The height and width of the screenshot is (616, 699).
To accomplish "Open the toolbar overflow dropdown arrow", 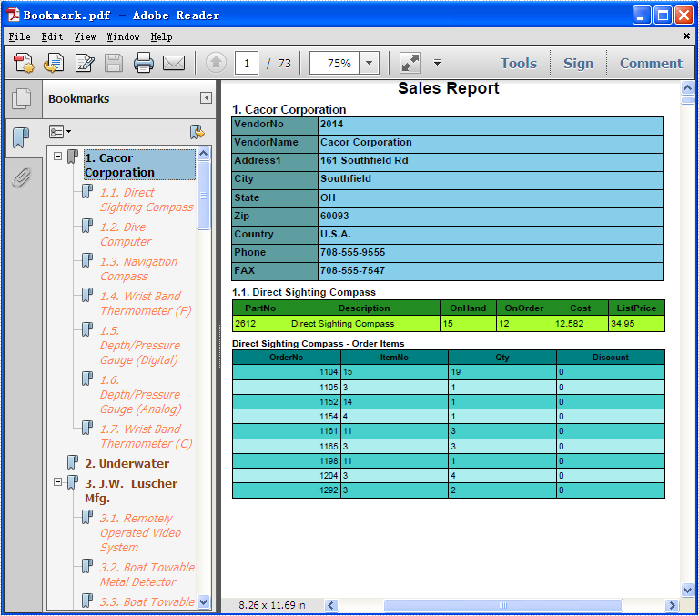I will pos(437,63).
